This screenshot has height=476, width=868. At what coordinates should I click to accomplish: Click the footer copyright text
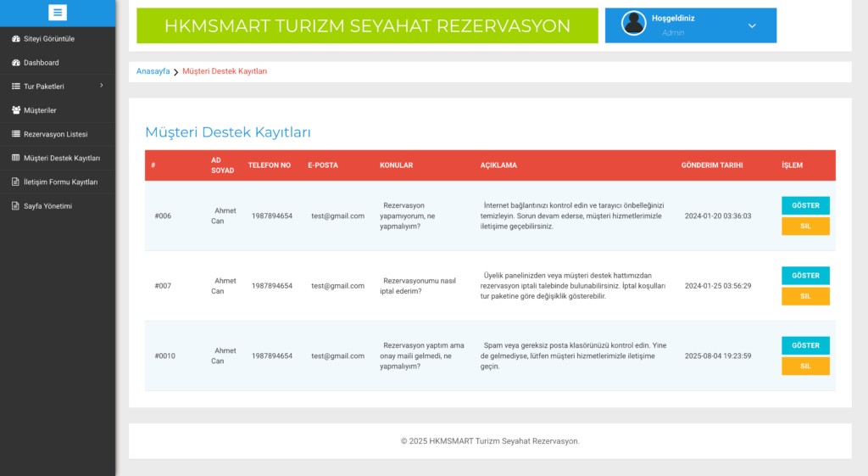point(490,441)
